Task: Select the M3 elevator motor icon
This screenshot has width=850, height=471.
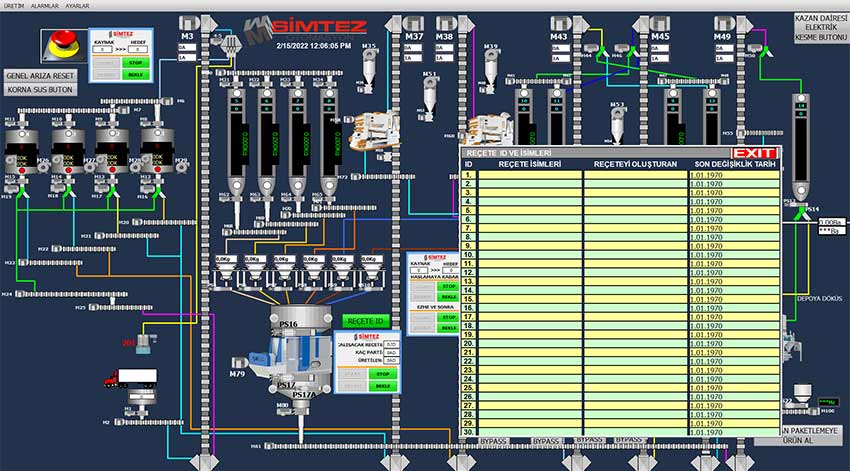Action: (x=189, y=23)
